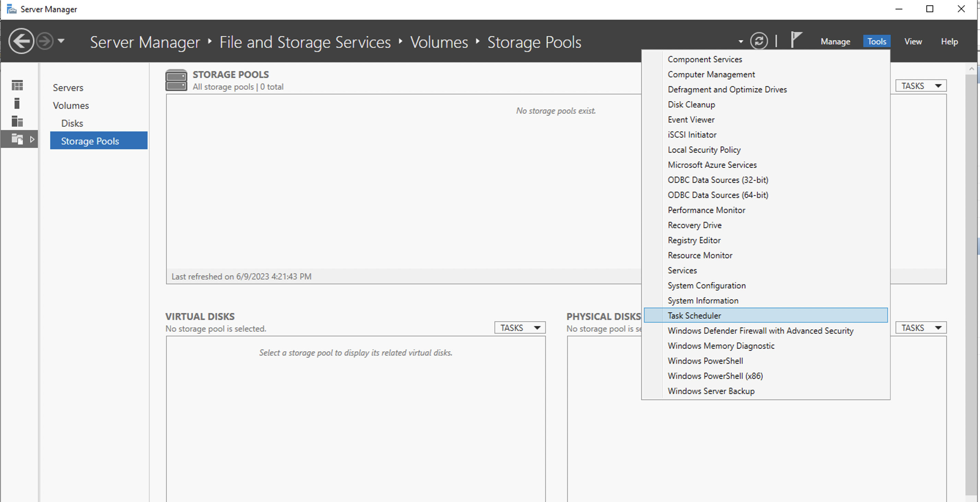Select All Servers icon in sidebar

click(x=17, y=121)
